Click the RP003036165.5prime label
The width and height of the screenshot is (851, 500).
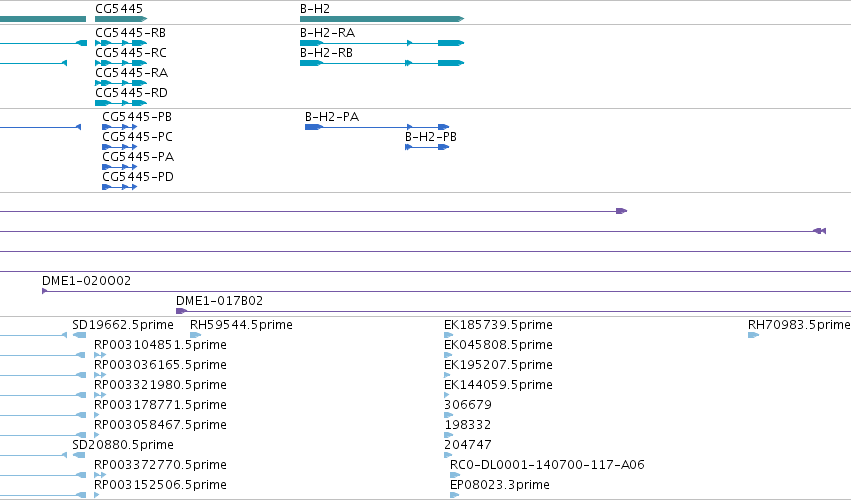click(x=160, y=365)
